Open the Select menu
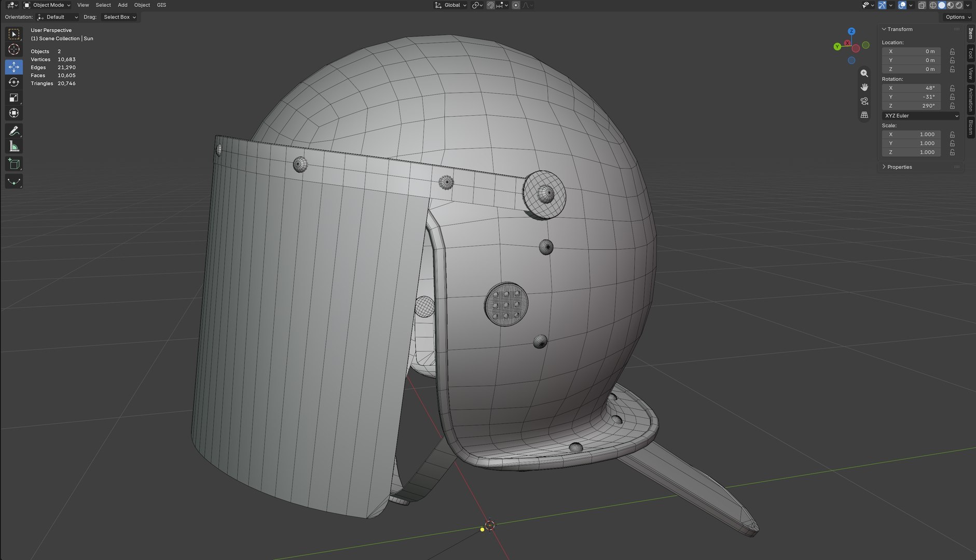Viewport: 976px width, 560px height. 103,5
